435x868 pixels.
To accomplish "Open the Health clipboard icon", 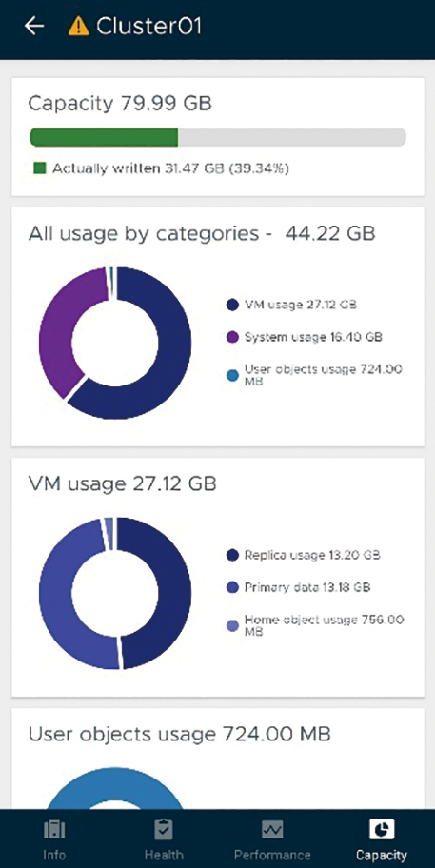I will pos(164,829).
